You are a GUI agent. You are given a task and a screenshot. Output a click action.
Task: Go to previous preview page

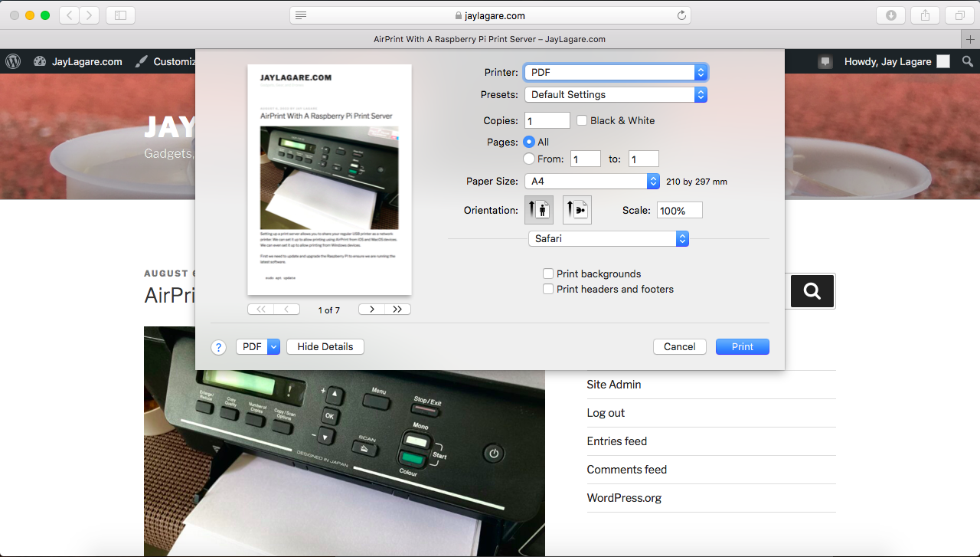[287, 310]
